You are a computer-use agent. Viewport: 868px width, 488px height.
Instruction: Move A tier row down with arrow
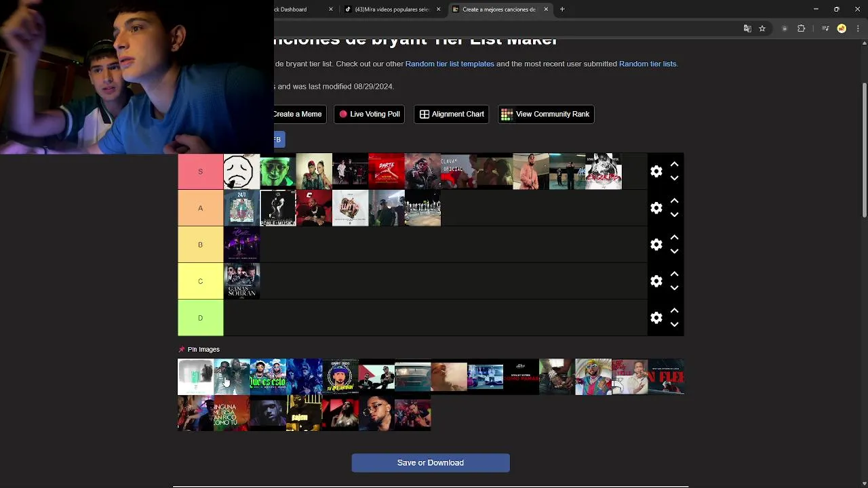(x=674, y=215)
